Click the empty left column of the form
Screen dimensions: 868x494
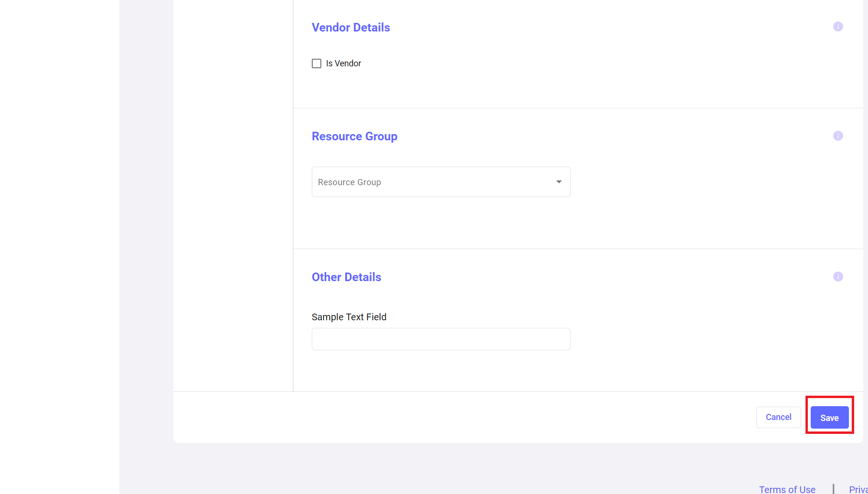coord(233,191)
